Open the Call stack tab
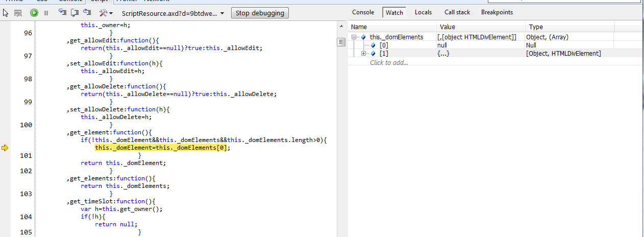This screenshot has width=644, height=237. tap(457, 12)
